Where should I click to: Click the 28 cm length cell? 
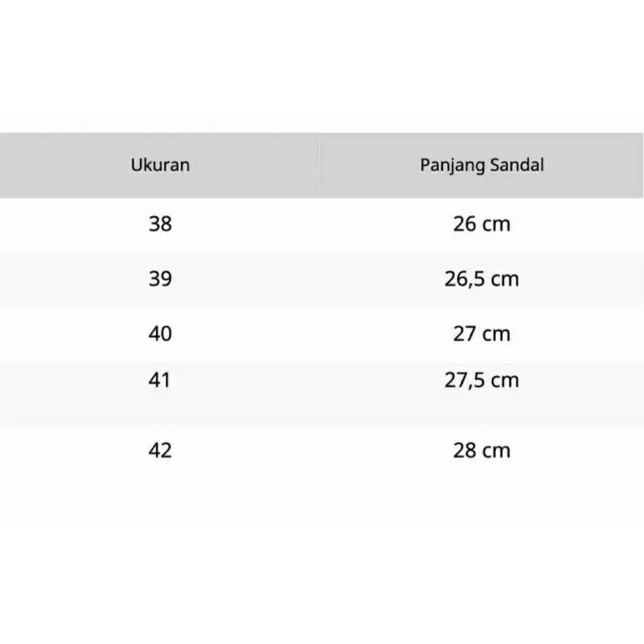(481, 450)
